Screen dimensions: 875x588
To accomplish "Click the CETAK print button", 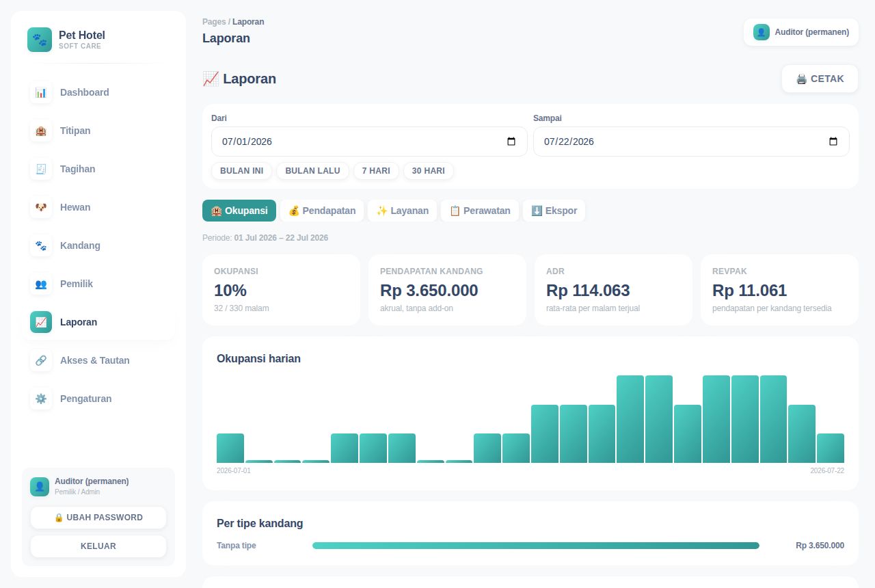I will click(820, 79).
